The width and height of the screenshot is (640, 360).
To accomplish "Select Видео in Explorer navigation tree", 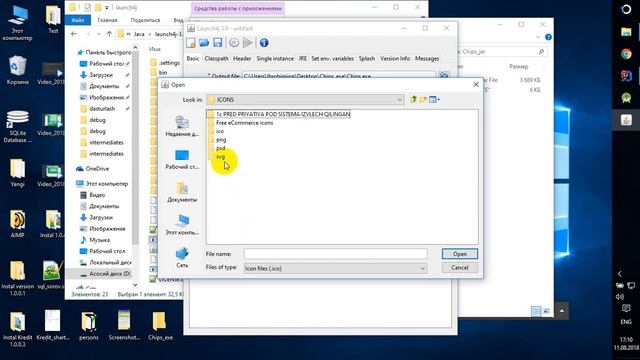I will pos(93,195).
